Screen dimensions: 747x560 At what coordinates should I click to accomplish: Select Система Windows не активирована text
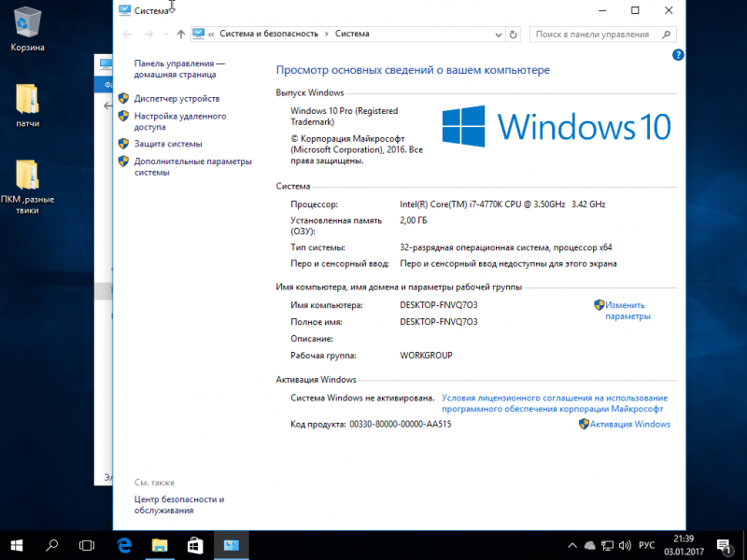(362, 399)
